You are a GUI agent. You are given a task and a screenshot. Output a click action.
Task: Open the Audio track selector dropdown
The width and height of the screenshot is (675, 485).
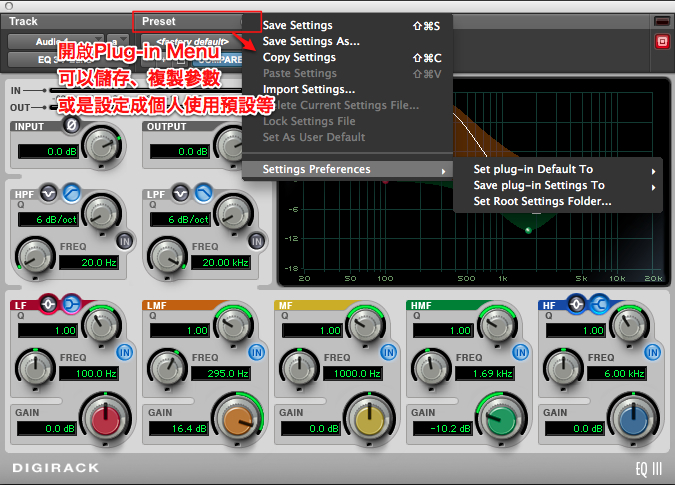[56, 42]
